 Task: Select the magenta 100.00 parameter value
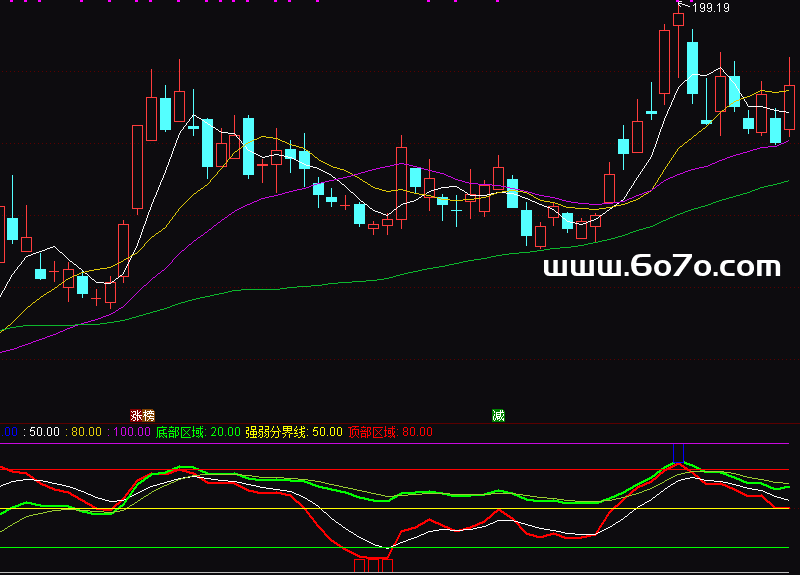130,432
